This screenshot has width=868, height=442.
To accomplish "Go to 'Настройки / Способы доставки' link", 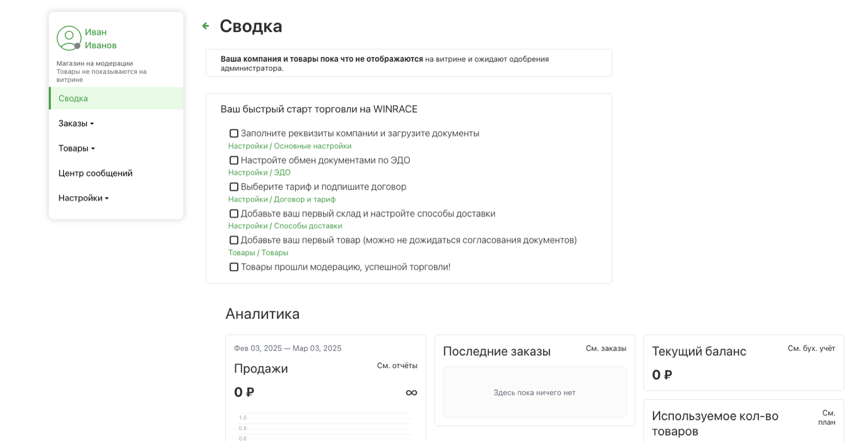I will click(x=285, y=226).
